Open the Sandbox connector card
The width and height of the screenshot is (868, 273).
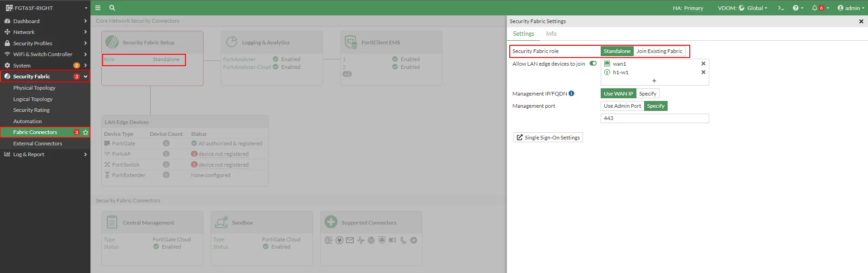[x=262, y=239]
